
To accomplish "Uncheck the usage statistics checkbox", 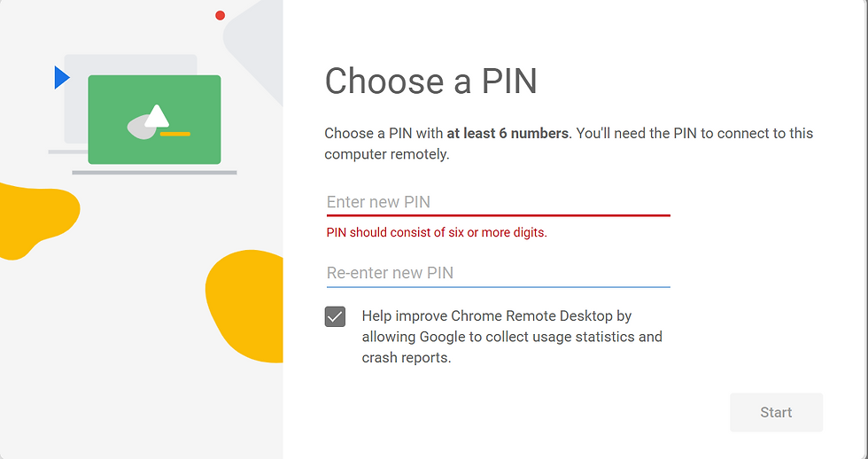I will 335,316.
